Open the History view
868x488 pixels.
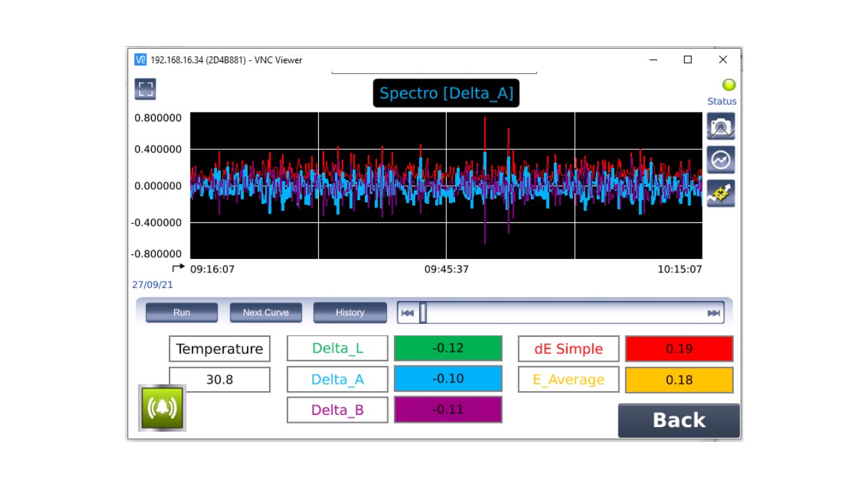pyautogui.click(x=350, y=312)
